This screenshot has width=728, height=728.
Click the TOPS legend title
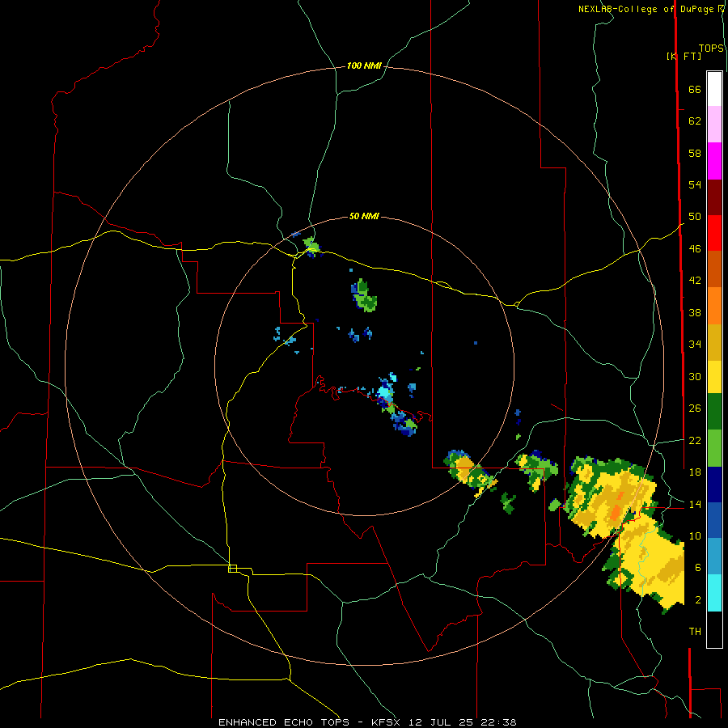click(711, 49)
